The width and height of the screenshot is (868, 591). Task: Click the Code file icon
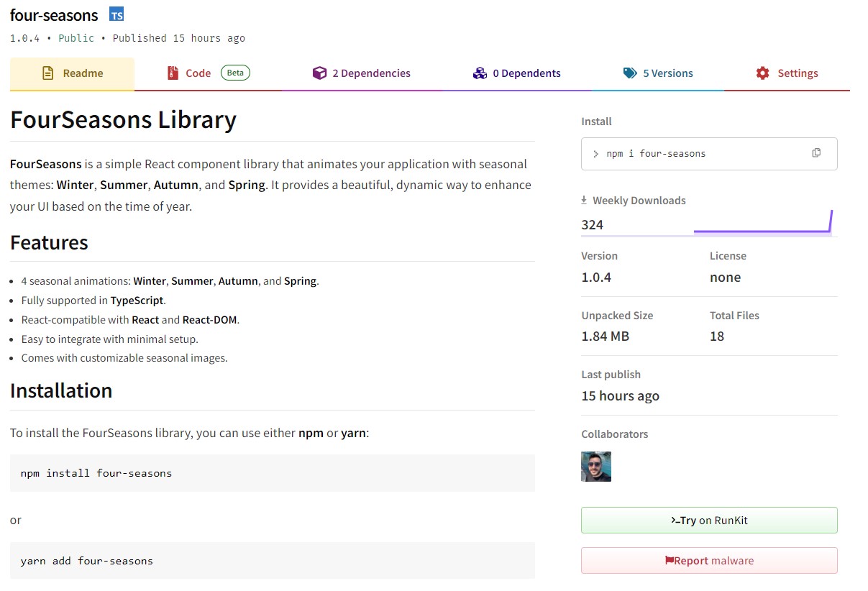(173, 73)
